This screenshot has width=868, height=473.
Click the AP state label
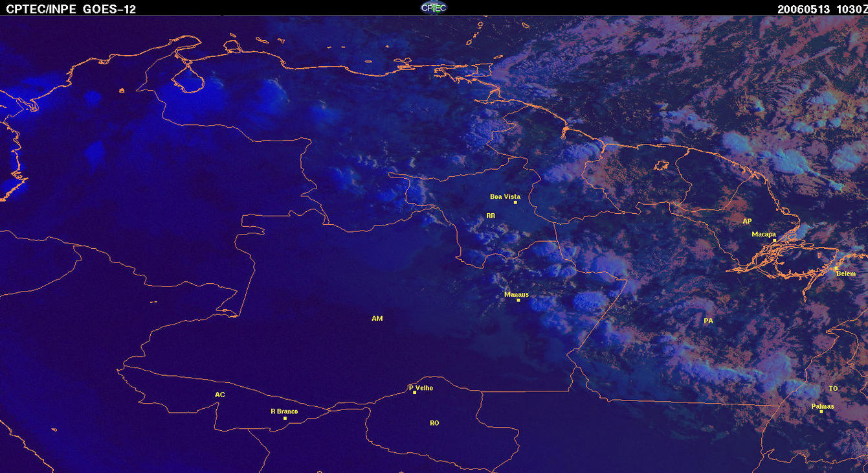747,222
